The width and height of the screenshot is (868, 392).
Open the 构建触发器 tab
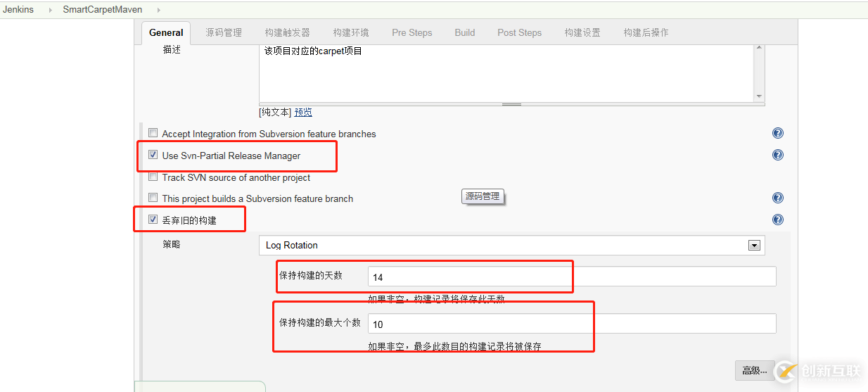[x=288, y=32]
